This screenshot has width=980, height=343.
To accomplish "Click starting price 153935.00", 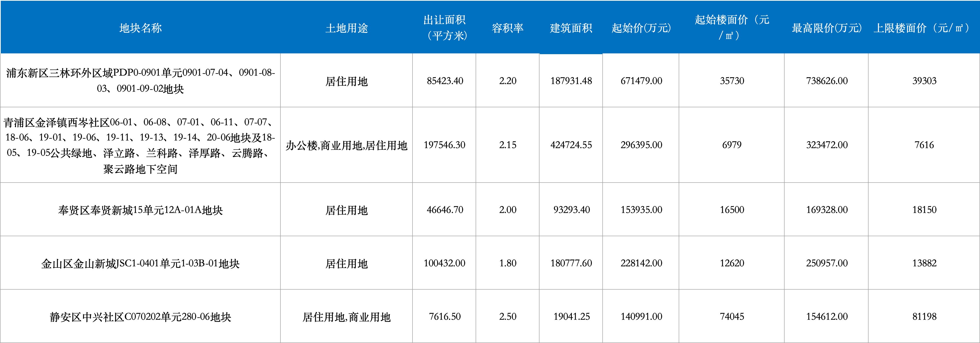I will (641, 210).
